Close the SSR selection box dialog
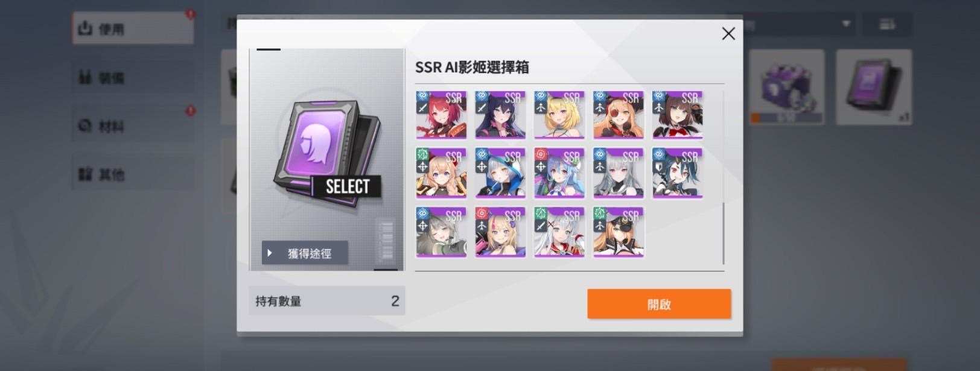 (728, 34)
